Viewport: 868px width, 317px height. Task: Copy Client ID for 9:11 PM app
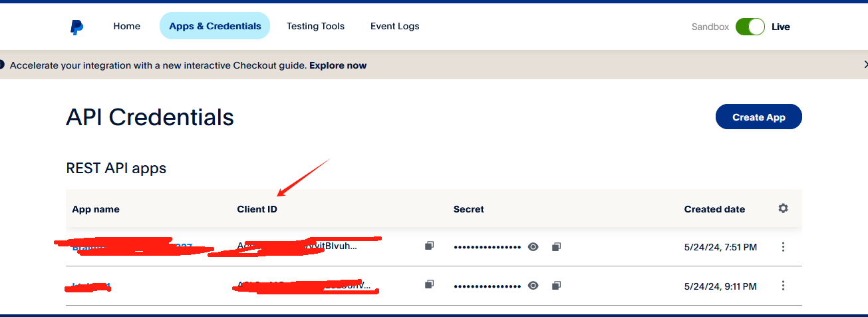pyautogui.click(x=430, y=285)
